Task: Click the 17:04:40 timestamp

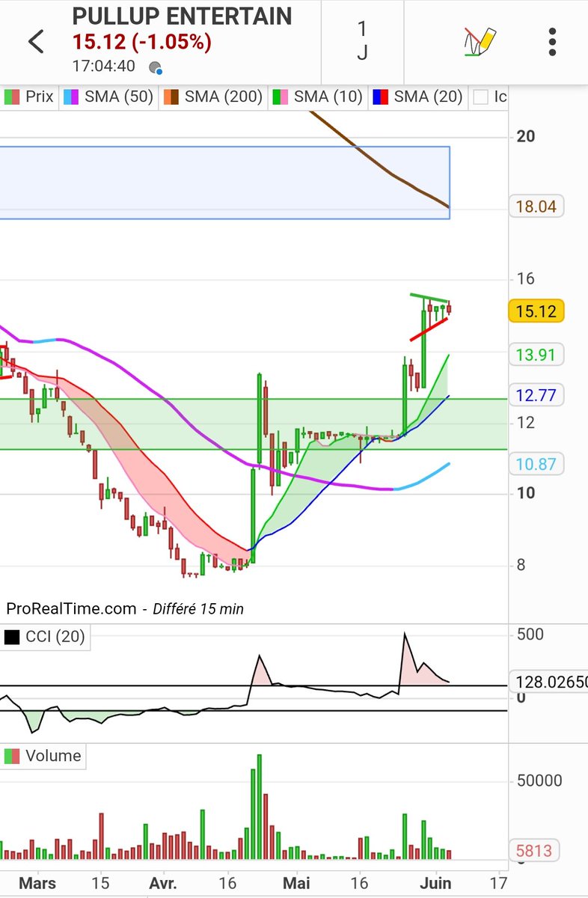Action: click(x=104, y=67)
